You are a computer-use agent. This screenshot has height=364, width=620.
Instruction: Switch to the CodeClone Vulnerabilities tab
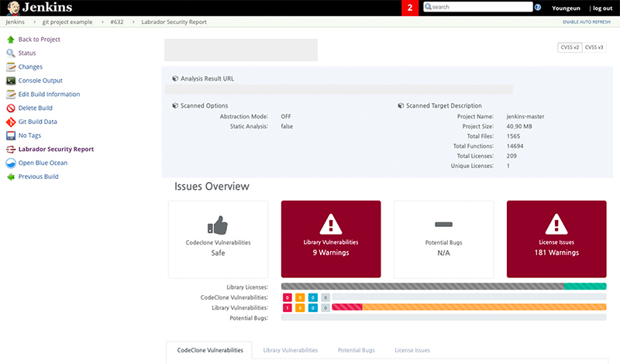[x=209, y=350]
